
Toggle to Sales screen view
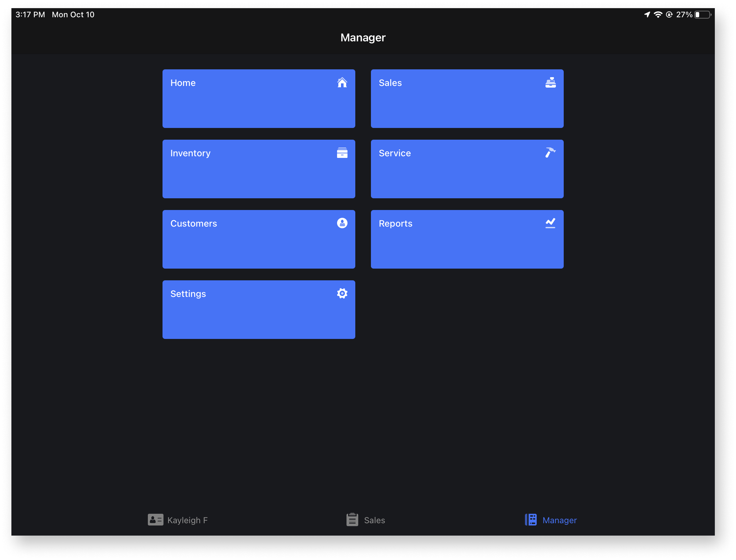365,520
